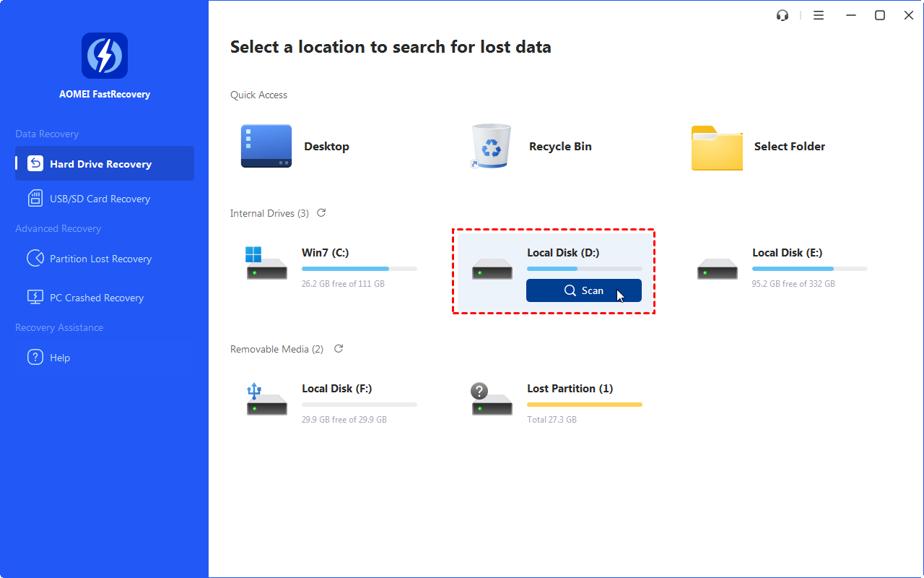Minimize the AOMEI FastRecovery window
The width and height of the screenshot is (924, 578).
[x=851, y=15]
